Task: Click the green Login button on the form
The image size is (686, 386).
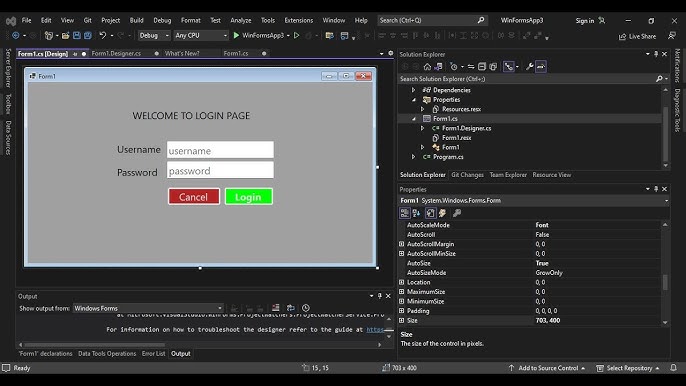Action: tap(248, 197)
